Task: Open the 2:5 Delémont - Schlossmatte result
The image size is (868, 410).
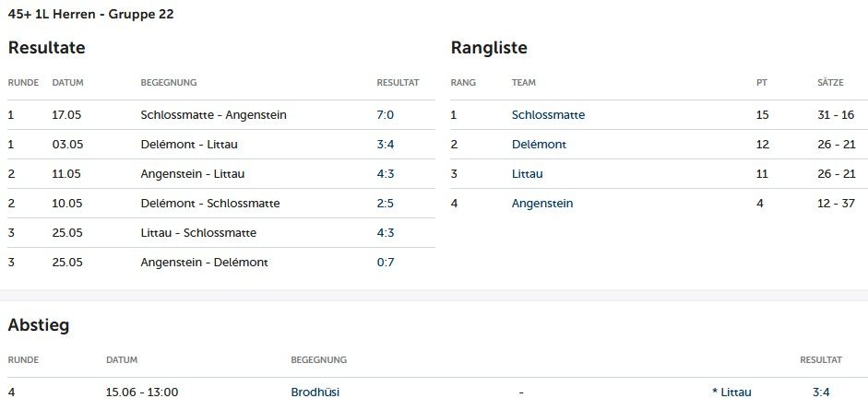Action: pos(386,204)
